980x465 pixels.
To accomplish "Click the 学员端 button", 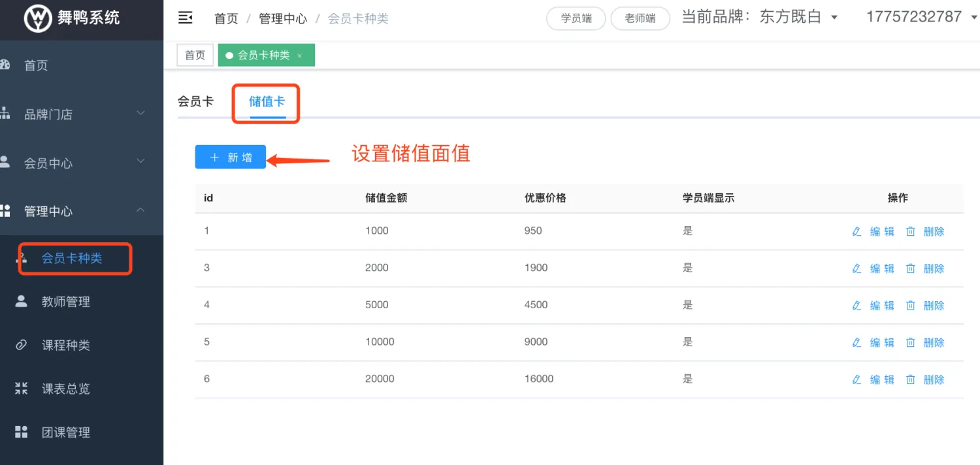I will [x=576, y=18].
